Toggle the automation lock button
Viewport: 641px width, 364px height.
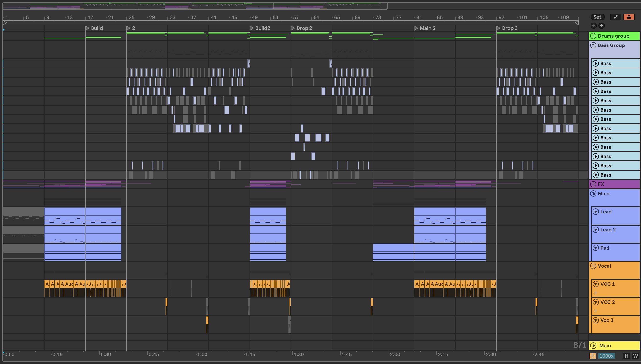(629, 17)
